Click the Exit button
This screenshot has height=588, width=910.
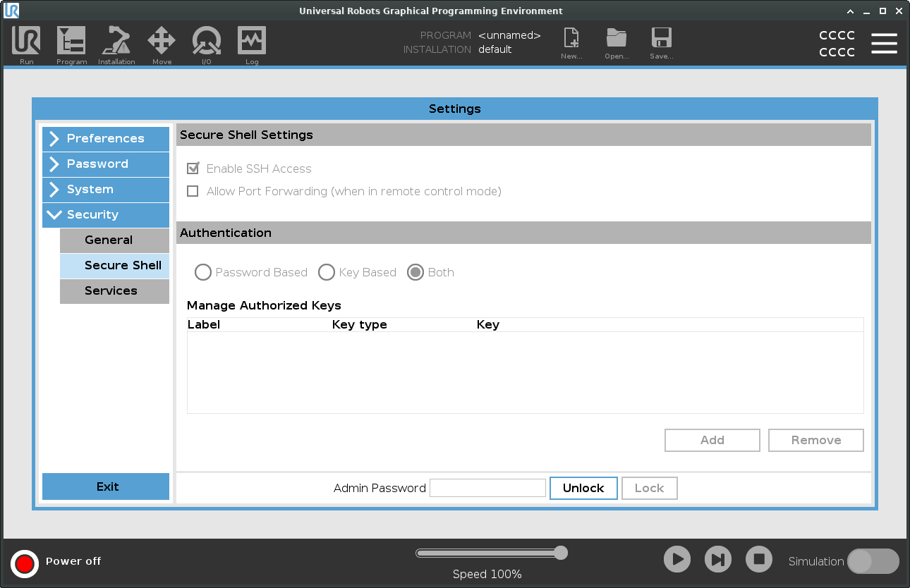(106, 486)
